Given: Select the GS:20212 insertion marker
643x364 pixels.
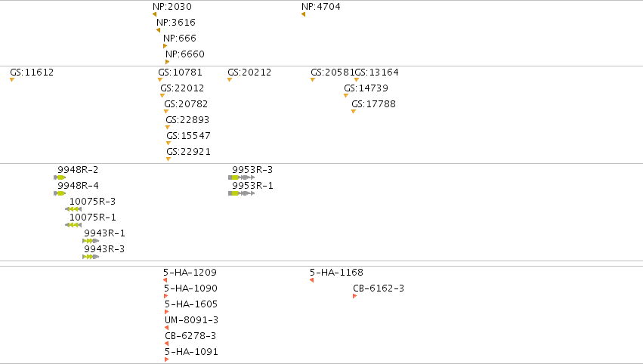Looking at the screenshot, I should point(230,80).
